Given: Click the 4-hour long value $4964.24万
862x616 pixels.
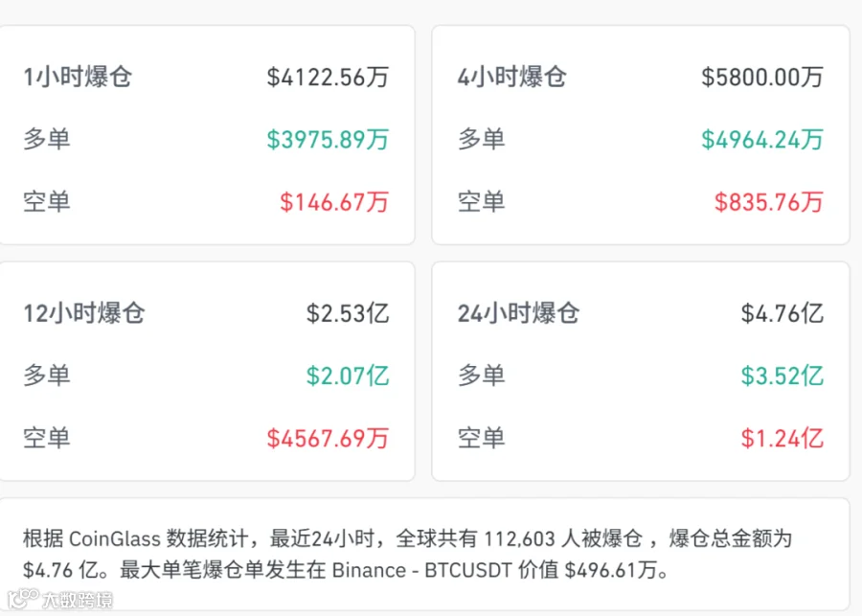Looking at the screenshot, I should click(x=762, y=139).
